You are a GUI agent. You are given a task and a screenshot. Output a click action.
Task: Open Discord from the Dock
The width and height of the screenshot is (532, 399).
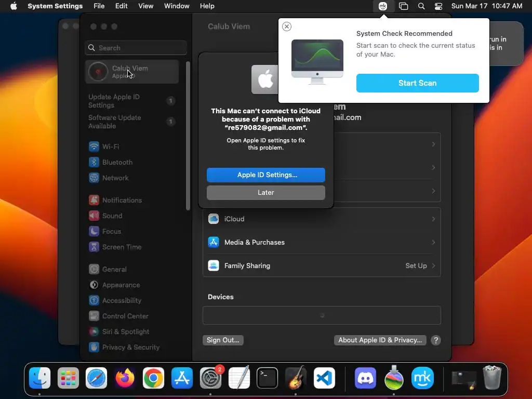365,378
